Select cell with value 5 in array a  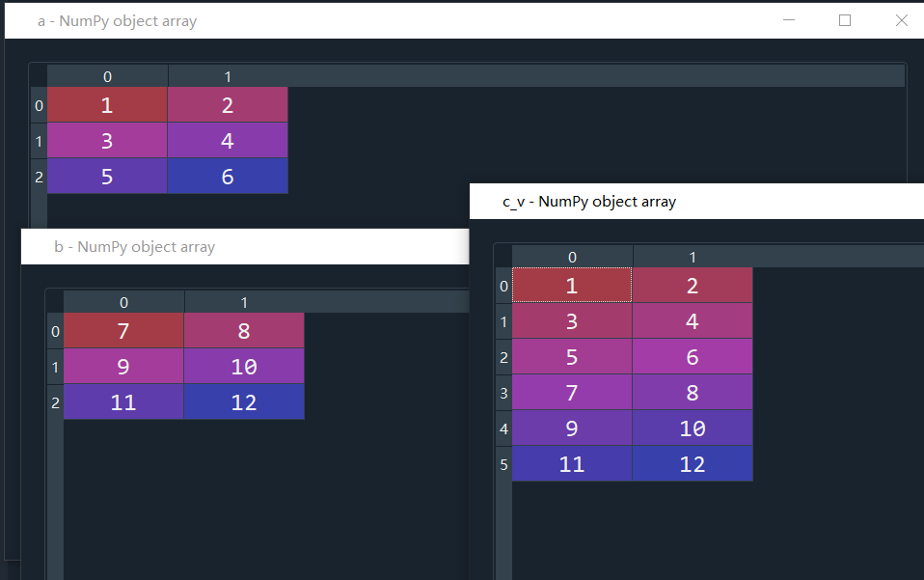pos(107,176)
